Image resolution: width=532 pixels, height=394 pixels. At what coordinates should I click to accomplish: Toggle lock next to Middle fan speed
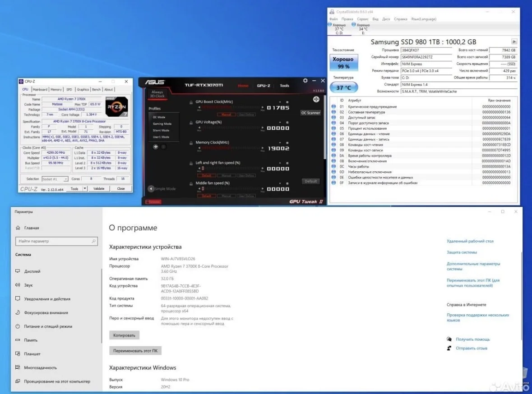coord(191,184)
